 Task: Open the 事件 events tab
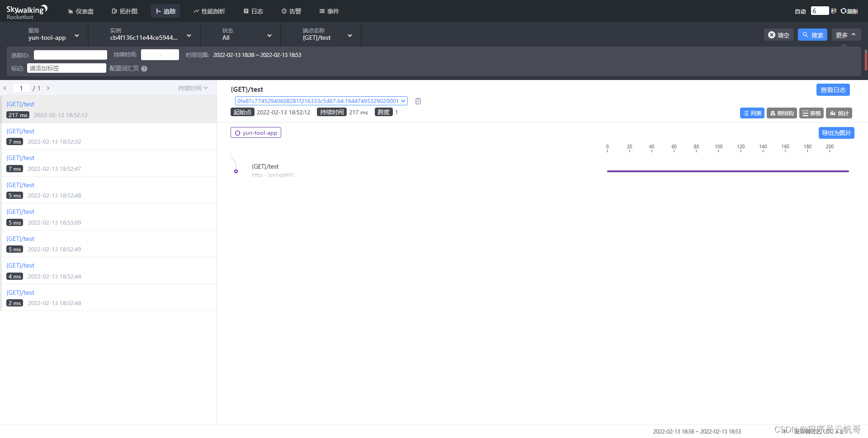[329, 11]
